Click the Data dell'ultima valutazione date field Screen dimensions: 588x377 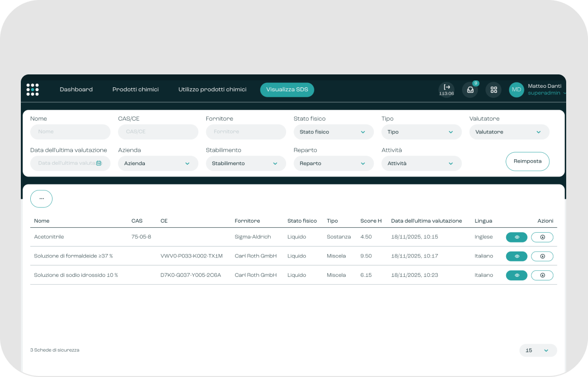pyautogui.click(x=70, y=164)
